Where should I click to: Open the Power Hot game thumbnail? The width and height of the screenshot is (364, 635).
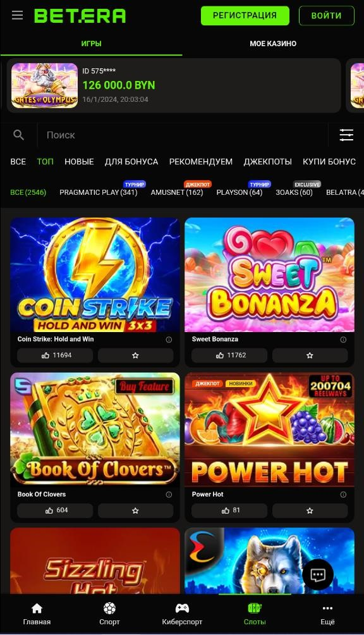[x=269, y=429]
